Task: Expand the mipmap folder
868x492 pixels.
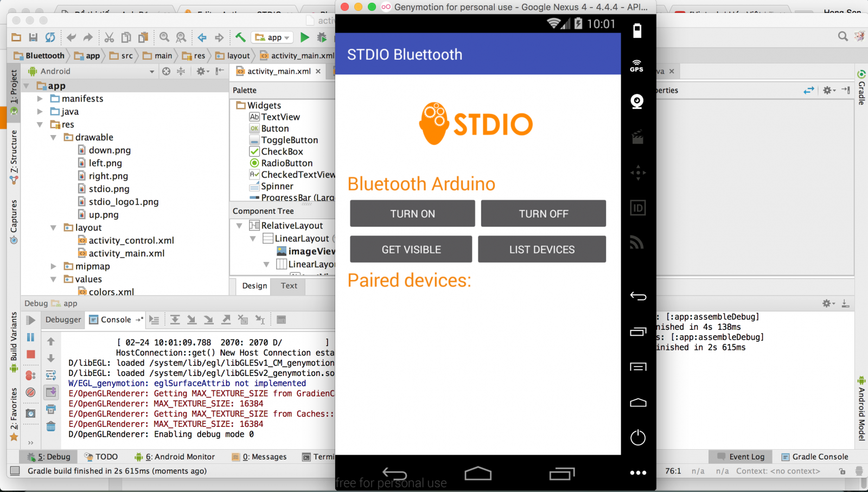Action: 53,266
